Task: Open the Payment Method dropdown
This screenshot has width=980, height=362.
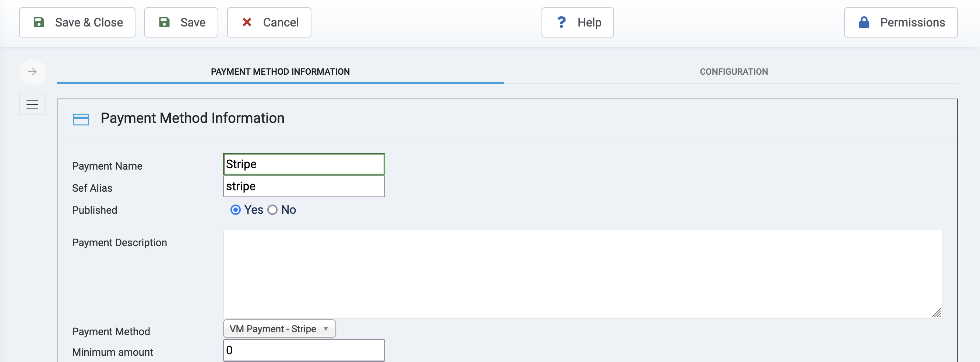Action: (279, 329)
